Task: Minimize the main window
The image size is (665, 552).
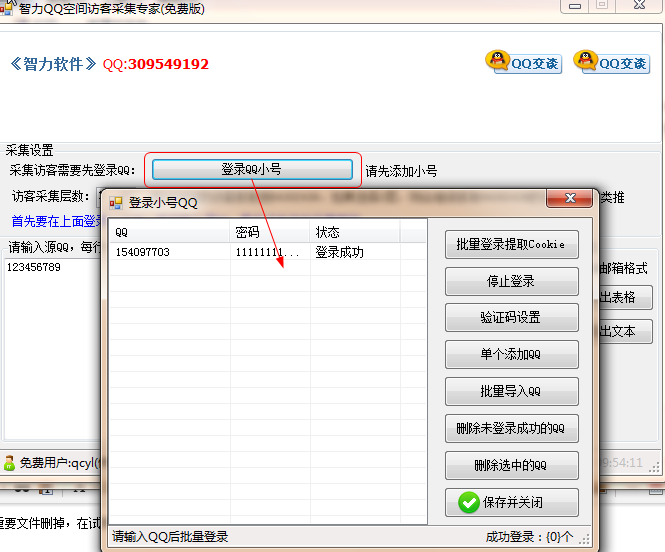Action: [575, 6]
